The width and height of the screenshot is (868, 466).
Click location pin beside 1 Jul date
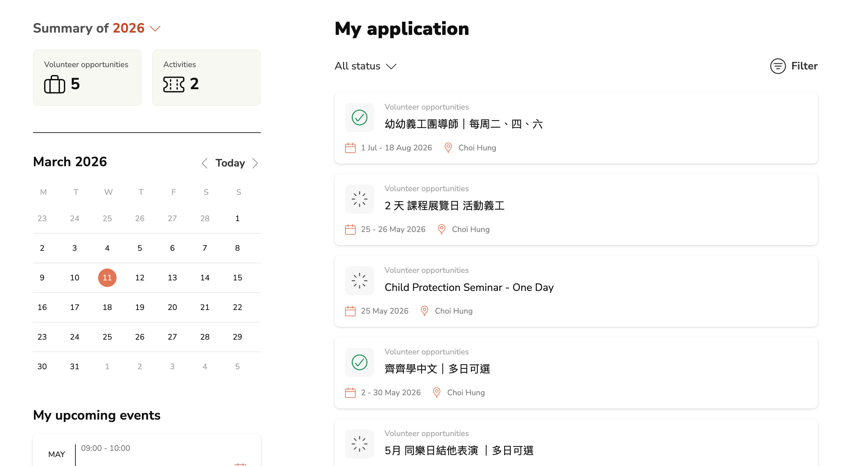[x=448, y=148]
